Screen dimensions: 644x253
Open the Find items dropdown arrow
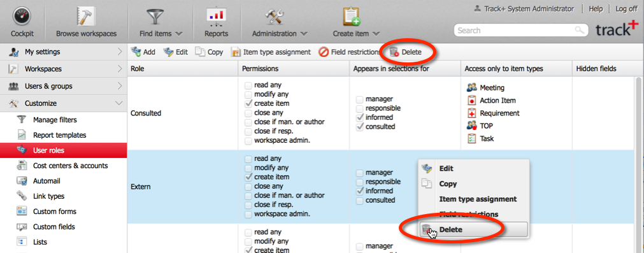pos(178,34)
